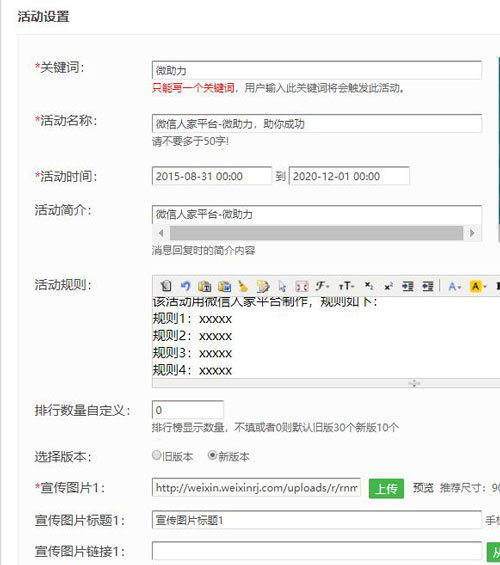Click the 宣传图片1 URL field
This screenshot has width=500, height=565.
click(256, 488)
